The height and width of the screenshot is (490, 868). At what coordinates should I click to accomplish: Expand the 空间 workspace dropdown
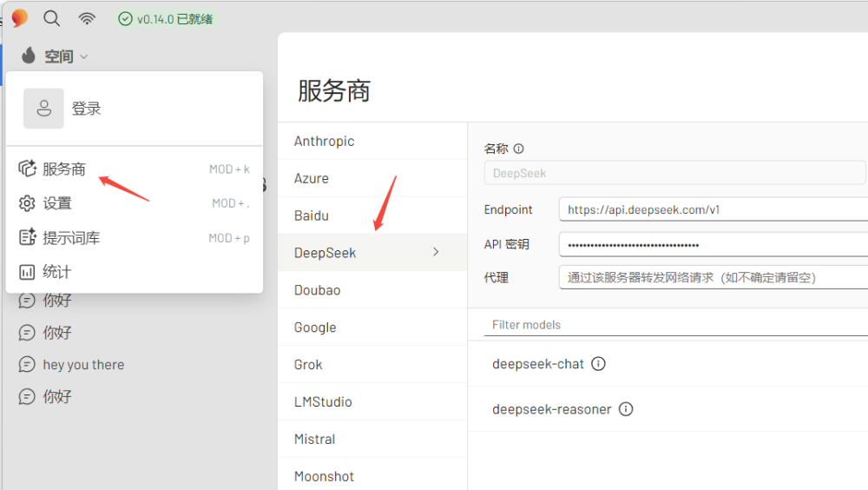point(56,56)
